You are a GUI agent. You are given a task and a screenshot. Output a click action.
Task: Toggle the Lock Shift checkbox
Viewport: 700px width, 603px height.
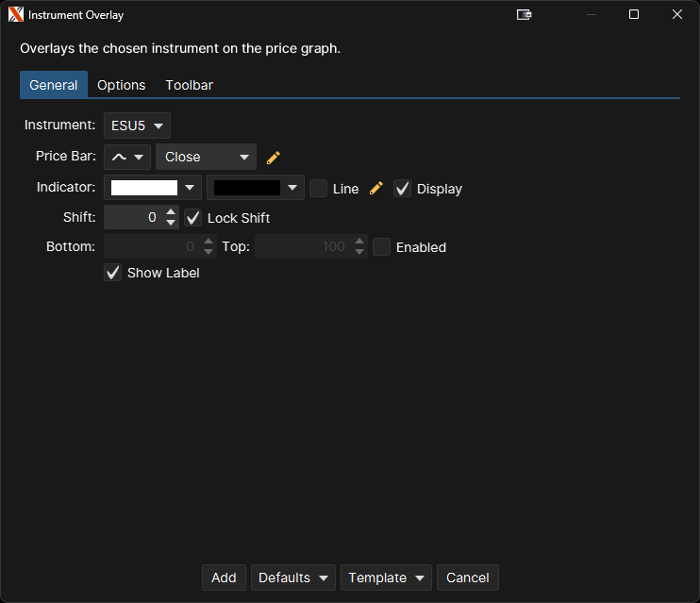click(x=193, y=218)
